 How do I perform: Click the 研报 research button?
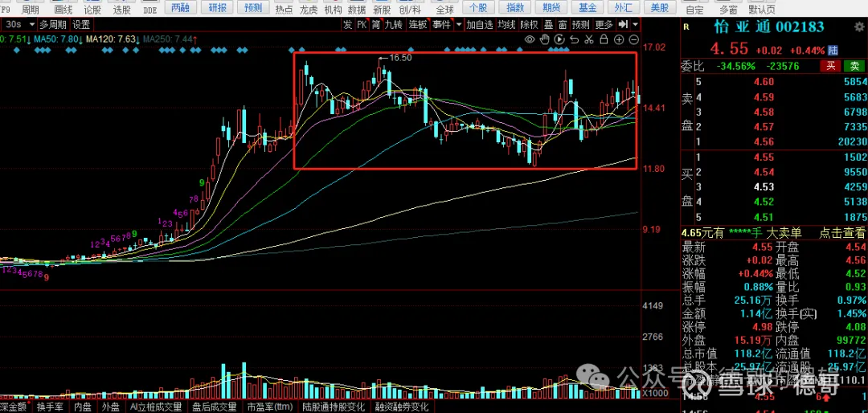tap(217, 7)
